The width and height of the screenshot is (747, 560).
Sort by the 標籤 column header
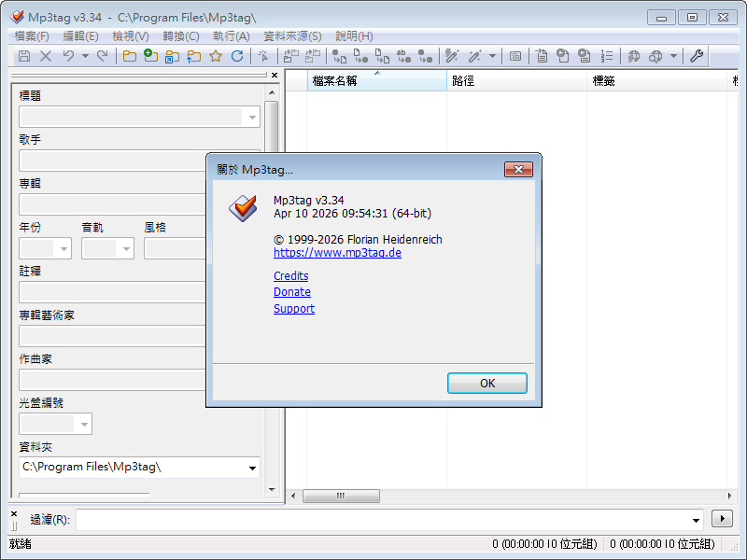coord(656,80)
